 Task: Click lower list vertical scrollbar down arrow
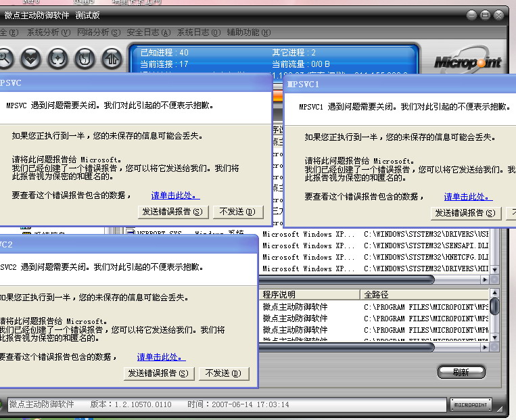coord(494,337)
